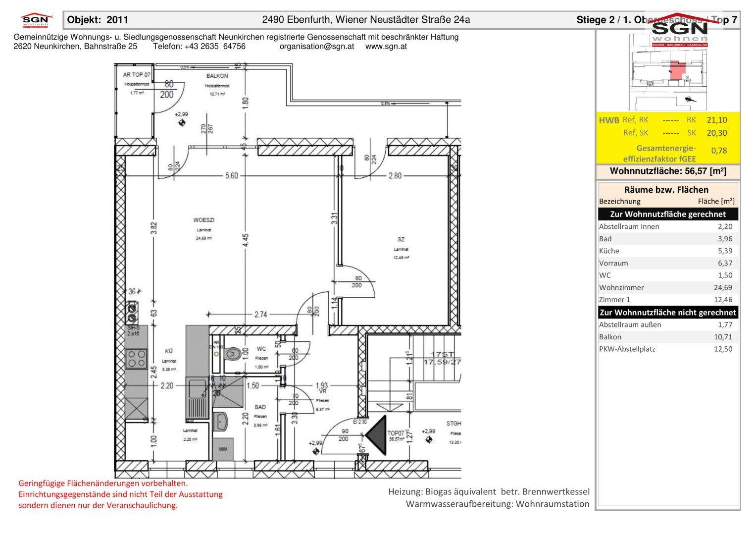Image resolution: width=756 pixels, height=535 pixels.
Task: Open the organisation@sgn.at email address
Action: 317,47
